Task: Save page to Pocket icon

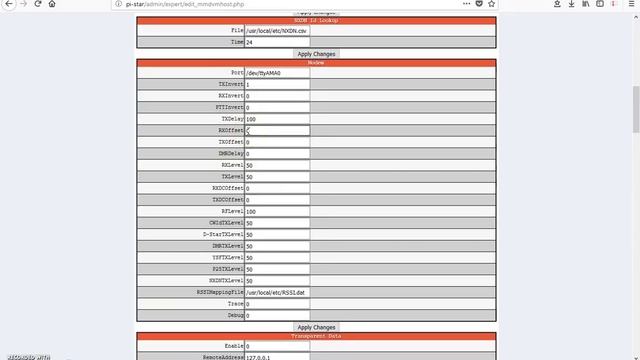Action: coord(479,4)
